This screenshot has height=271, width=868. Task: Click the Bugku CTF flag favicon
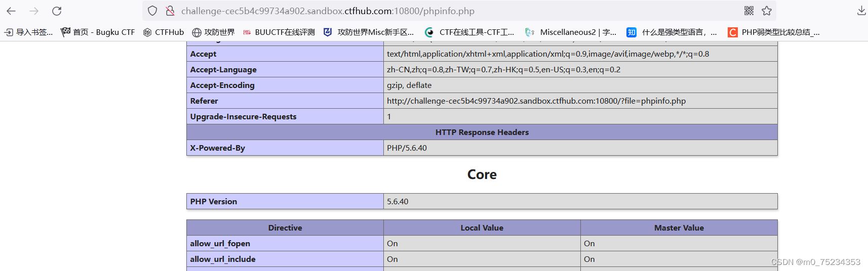click(x=65, y=32)
